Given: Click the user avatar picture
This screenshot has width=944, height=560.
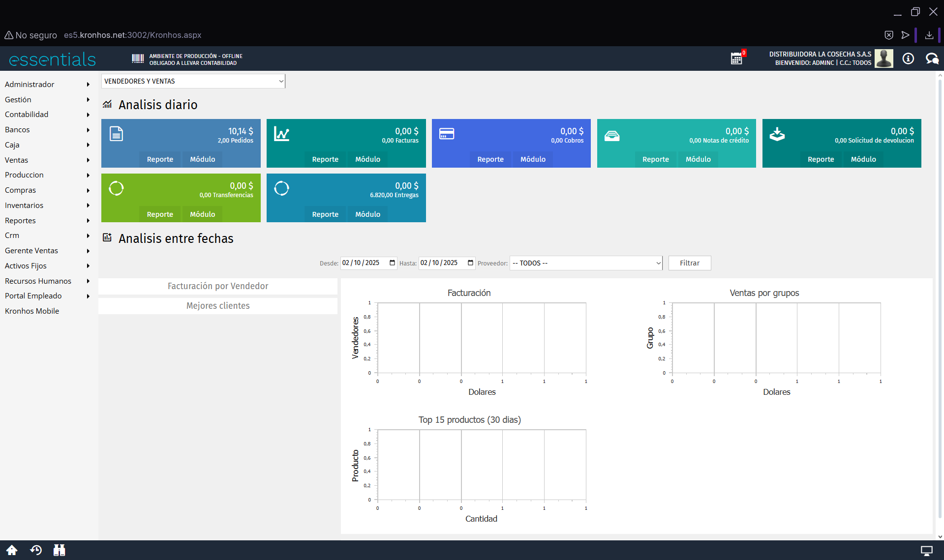Looking at the screenshot, I should (883, 59).
